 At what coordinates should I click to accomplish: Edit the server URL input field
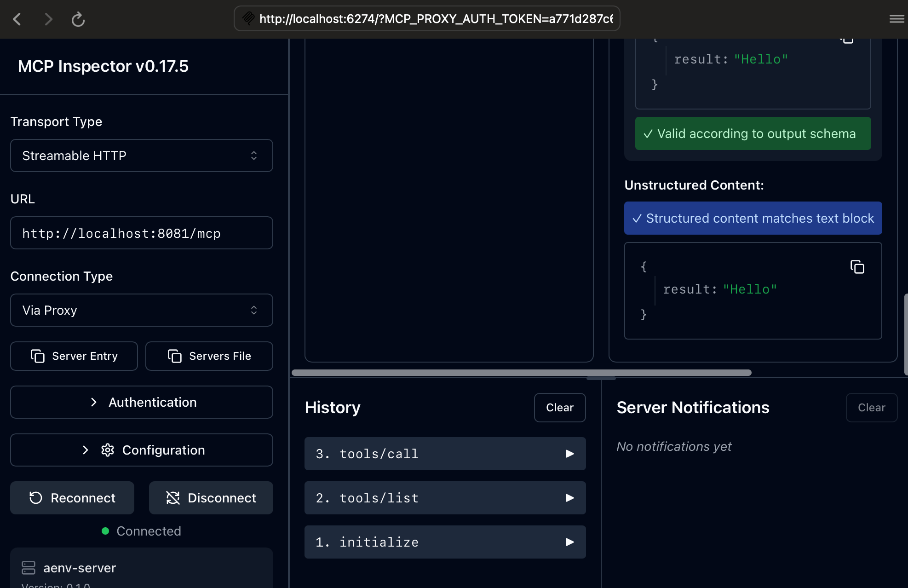point(142,233)
